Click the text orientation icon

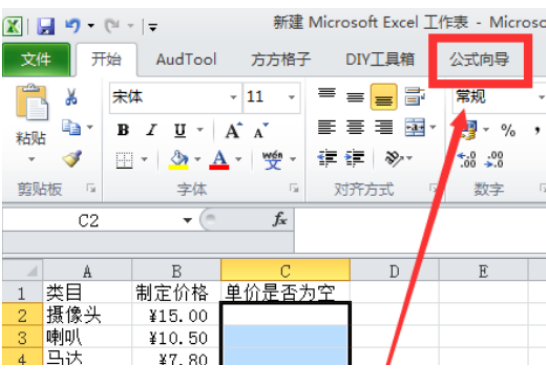click(x=394, y=158)
